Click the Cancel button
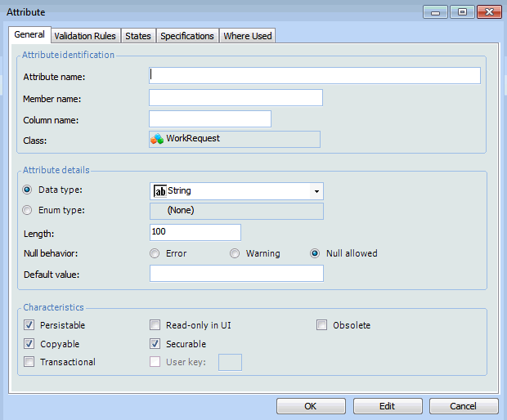 464,406
